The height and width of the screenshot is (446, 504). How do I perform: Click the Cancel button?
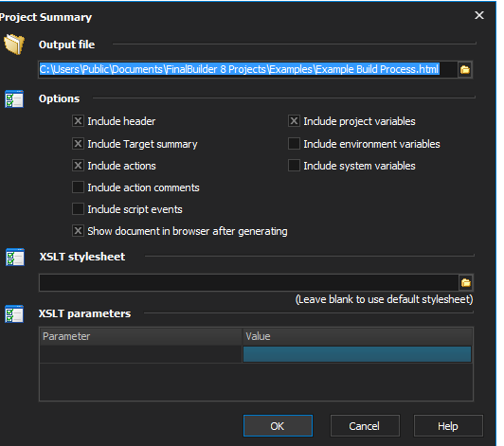[365, 426]
